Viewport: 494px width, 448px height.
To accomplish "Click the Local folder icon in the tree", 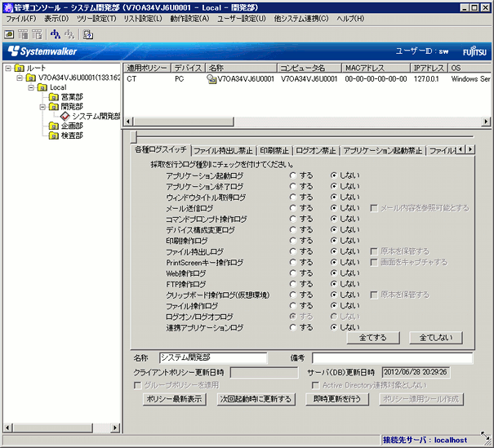I will point(42,87).
